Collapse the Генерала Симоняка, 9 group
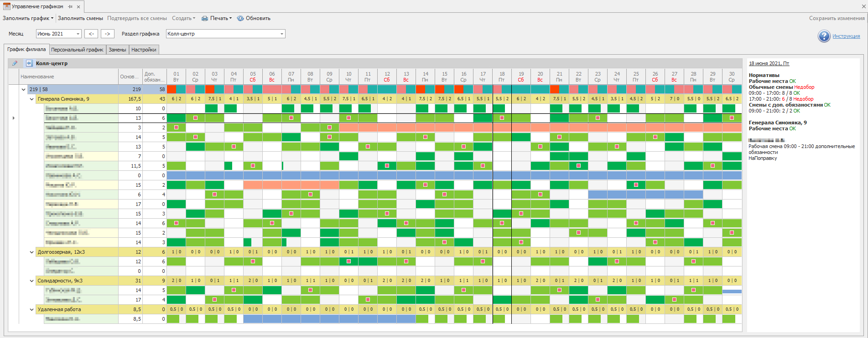 click(x=32, y=99)
